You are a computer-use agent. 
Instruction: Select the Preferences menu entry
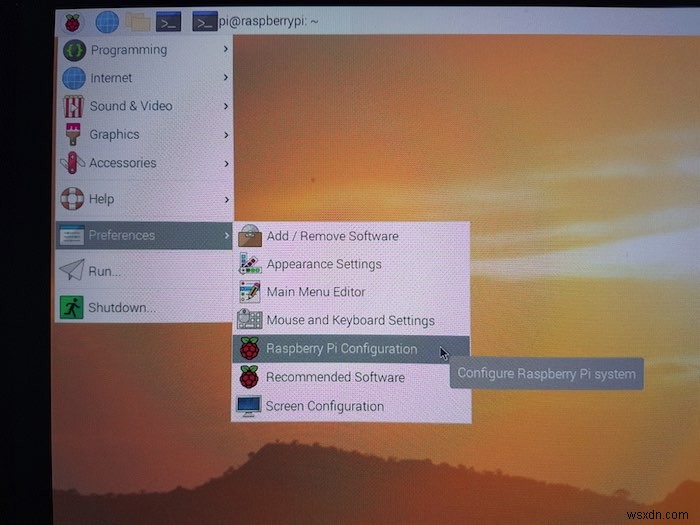click(x=145, y=235)
